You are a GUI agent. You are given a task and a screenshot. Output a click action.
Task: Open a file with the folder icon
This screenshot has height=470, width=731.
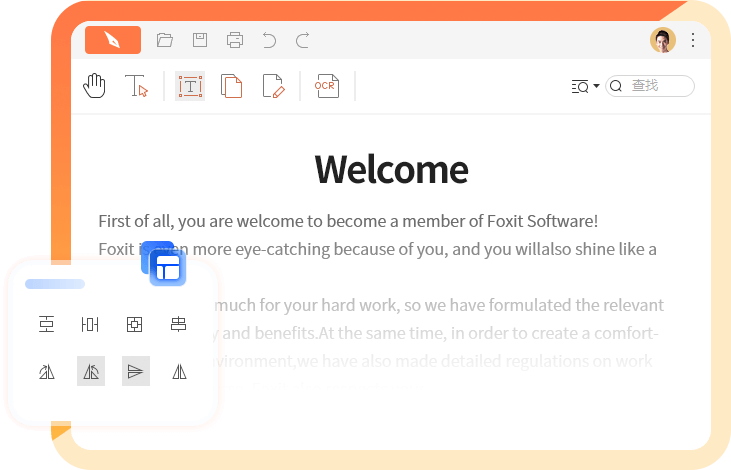(165, 40)
